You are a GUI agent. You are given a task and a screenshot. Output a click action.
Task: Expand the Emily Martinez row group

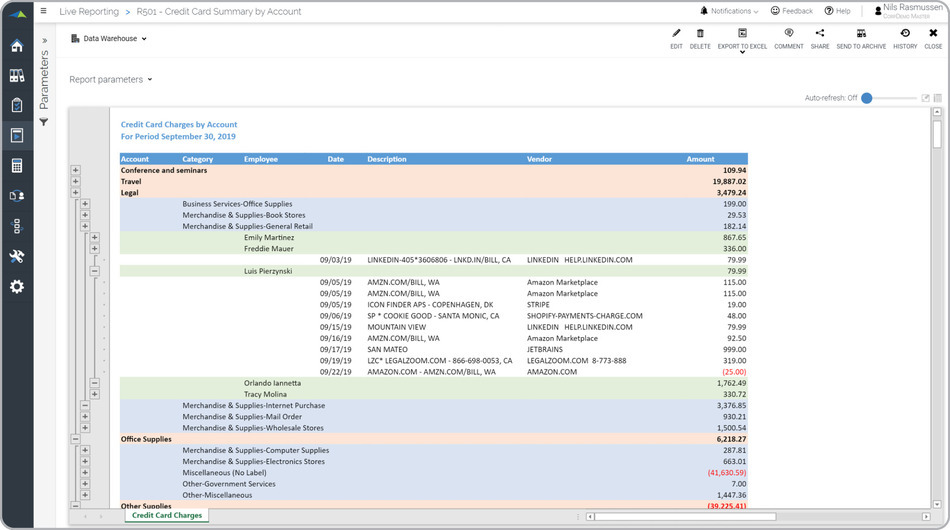click(x=95, y=237)
